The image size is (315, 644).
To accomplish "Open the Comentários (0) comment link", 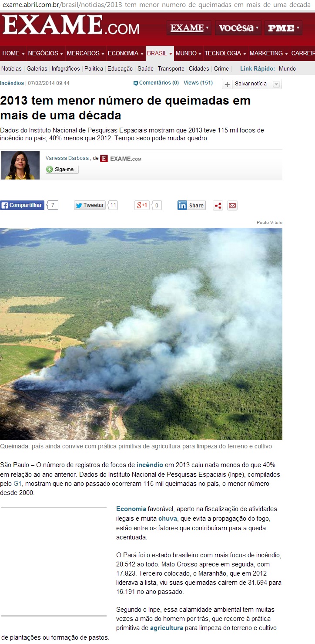I will point(156,83).
